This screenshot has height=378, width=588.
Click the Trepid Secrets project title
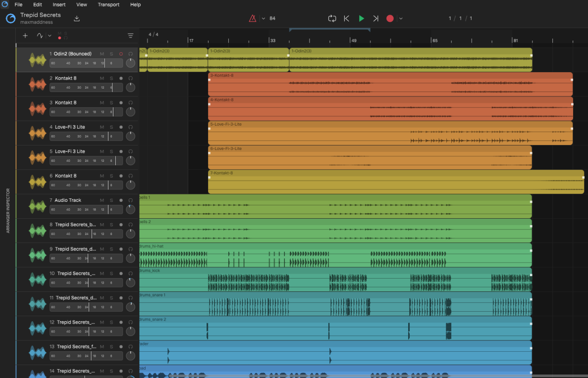(41, 15)
